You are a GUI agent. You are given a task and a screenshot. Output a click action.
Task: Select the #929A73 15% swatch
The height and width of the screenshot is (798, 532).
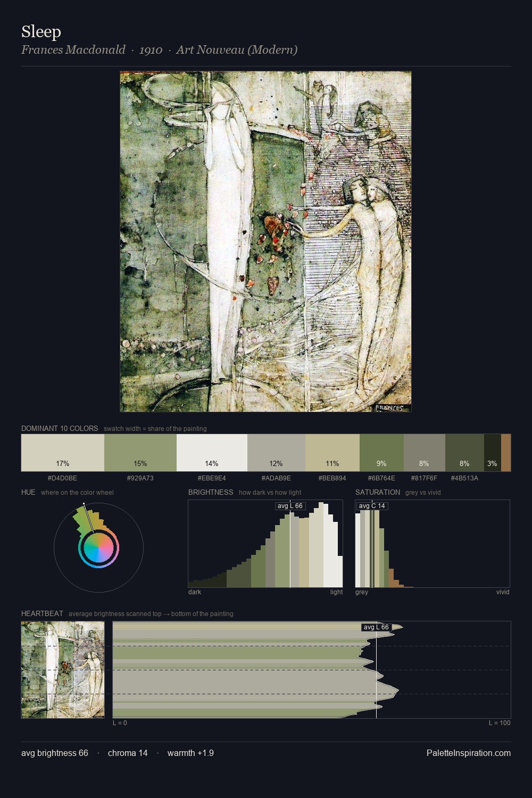point(140,453)
